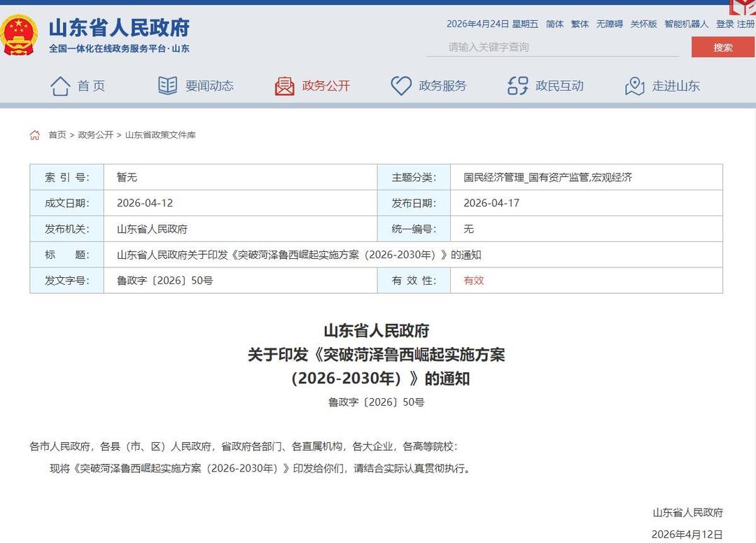Click the two-person icon beside 政民互动
The width and height of the screenshot is (756, 543).
coord(517,85)
